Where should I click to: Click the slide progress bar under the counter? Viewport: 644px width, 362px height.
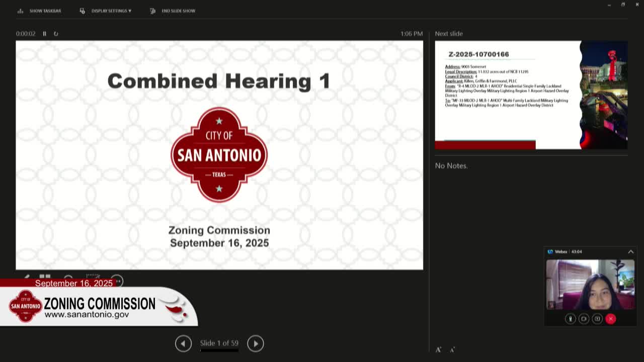click(x=219, y=350)
